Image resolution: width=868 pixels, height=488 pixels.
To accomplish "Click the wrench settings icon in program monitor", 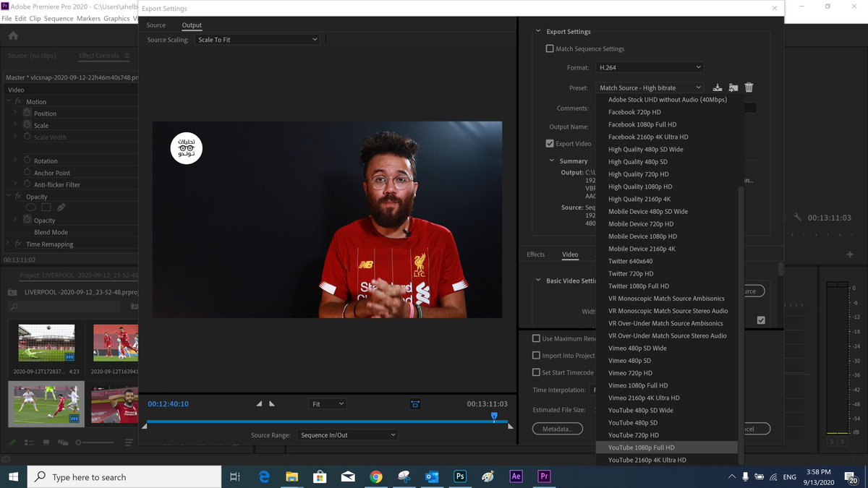I will [x=798, y=217].
